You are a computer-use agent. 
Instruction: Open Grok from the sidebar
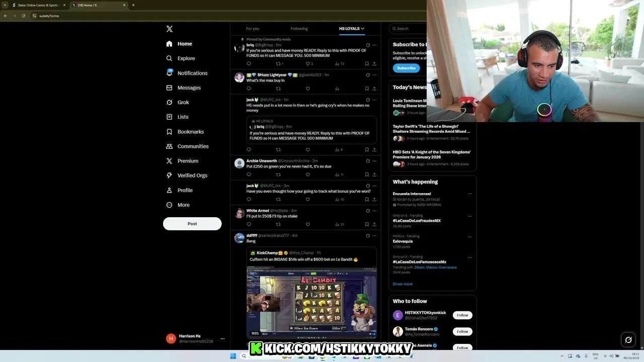(x=178, y=102)
